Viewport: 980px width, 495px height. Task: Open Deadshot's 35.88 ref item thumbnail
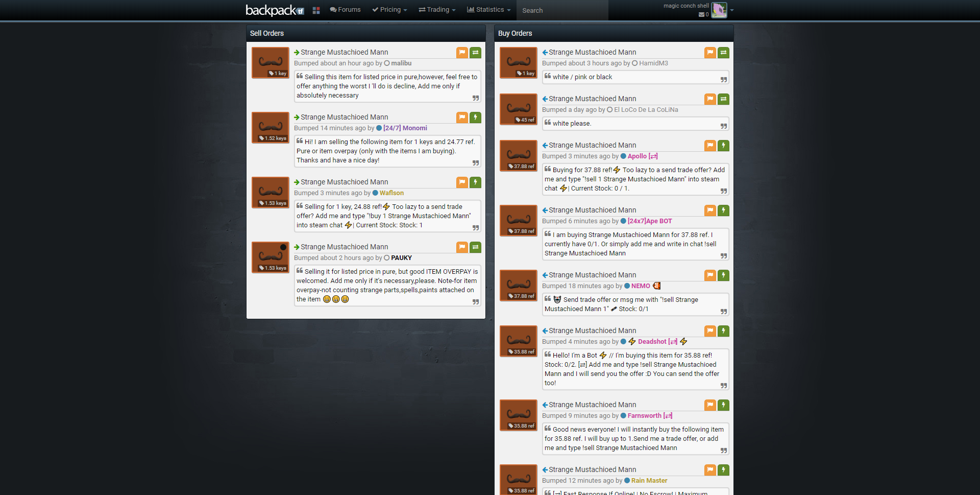pos(519,341)
